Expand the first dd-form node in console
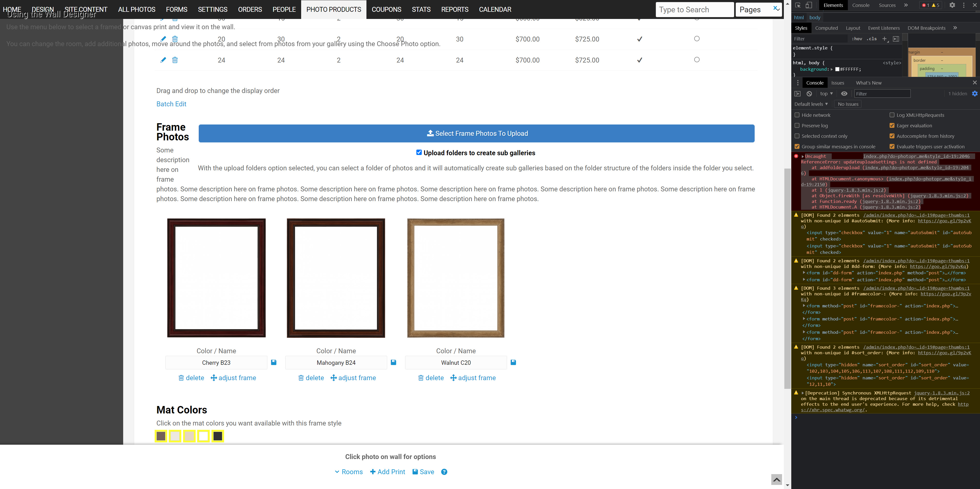The image size is (980, 489). tap(804, 273)
